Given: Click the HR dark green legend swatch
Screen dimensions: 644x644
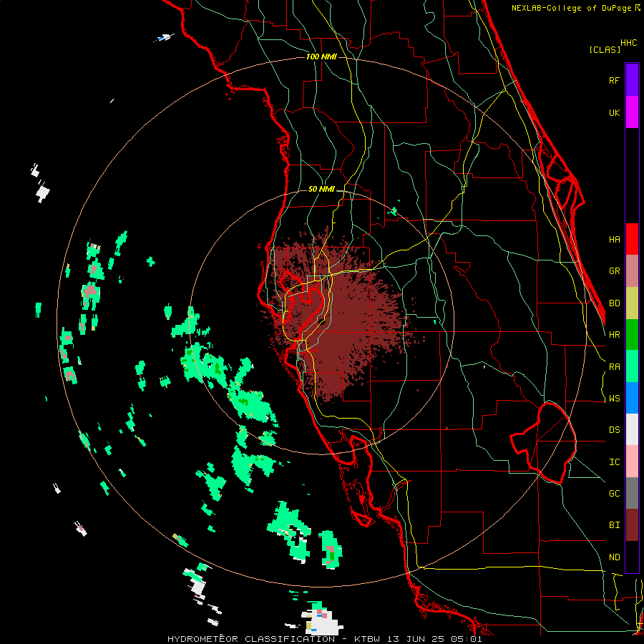Looking at the screenshot, I should click(632, 335).
